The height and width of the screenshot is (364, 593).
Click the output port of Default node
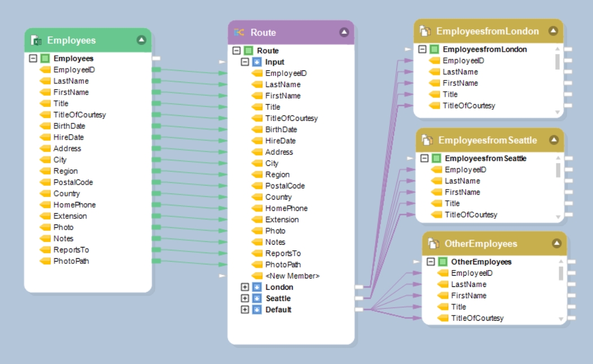pyautogui.click(x=359, y=309)
